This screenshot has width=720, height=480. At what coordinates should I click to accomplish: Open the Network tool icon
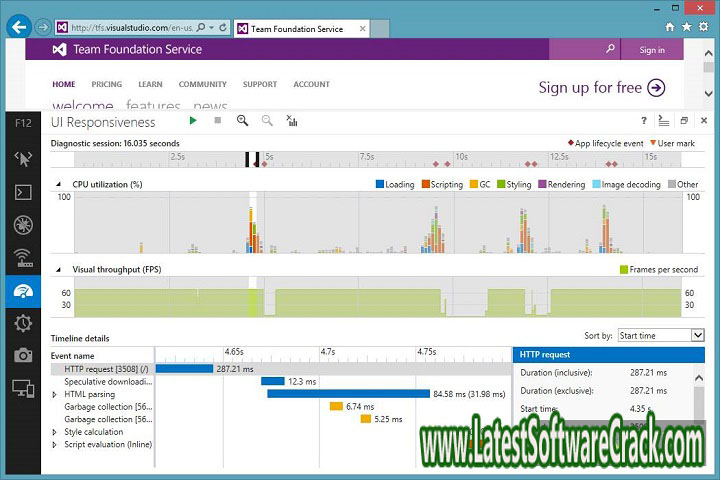click(23, 258)
